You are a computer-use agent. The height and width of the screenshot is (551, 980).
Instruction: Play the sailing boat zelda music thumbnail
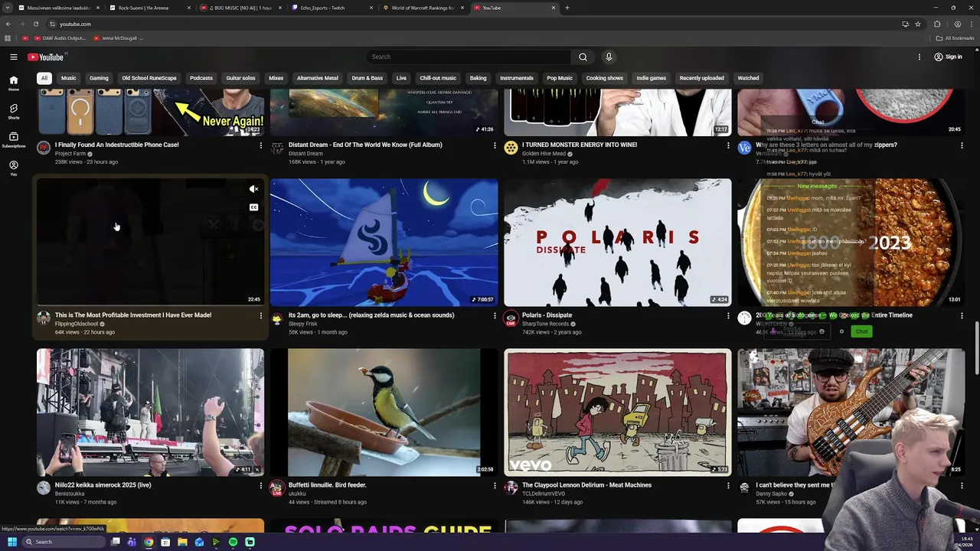pyautogui.click(x=384, y=243)
